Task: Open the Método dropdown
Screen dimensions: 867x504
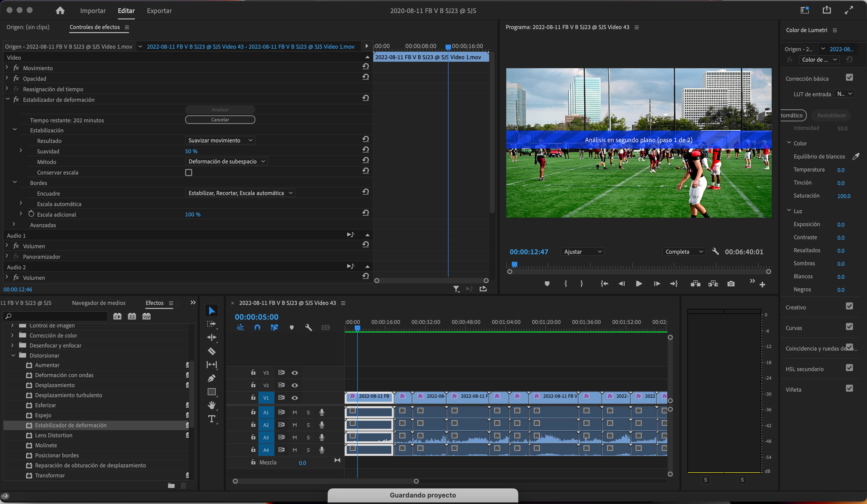Action: (226, 161)
